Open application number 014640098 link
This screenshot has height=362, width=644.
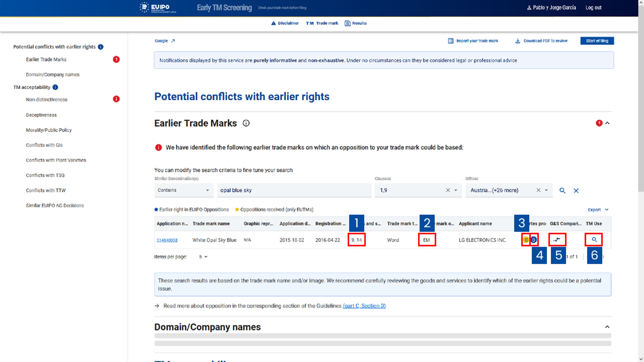167,240
